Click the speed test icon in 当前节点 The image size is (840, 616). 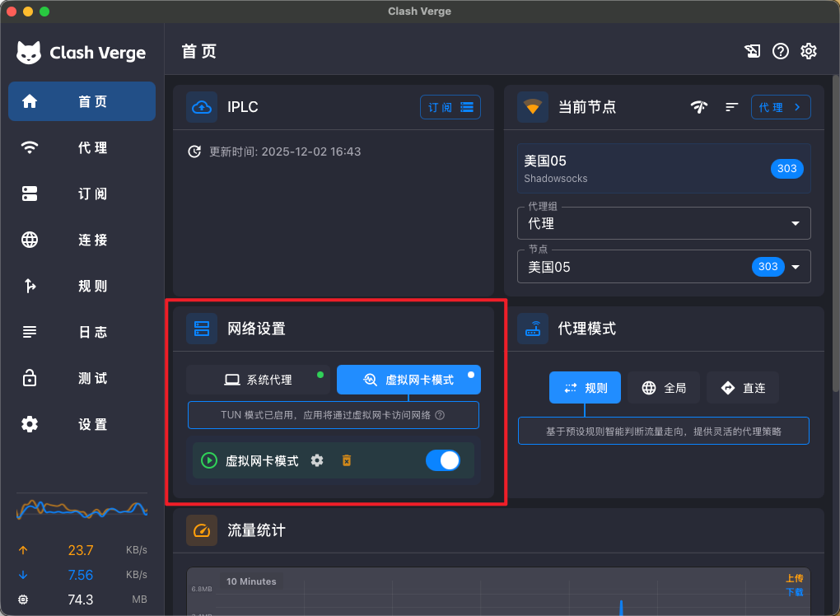point(699,107)
